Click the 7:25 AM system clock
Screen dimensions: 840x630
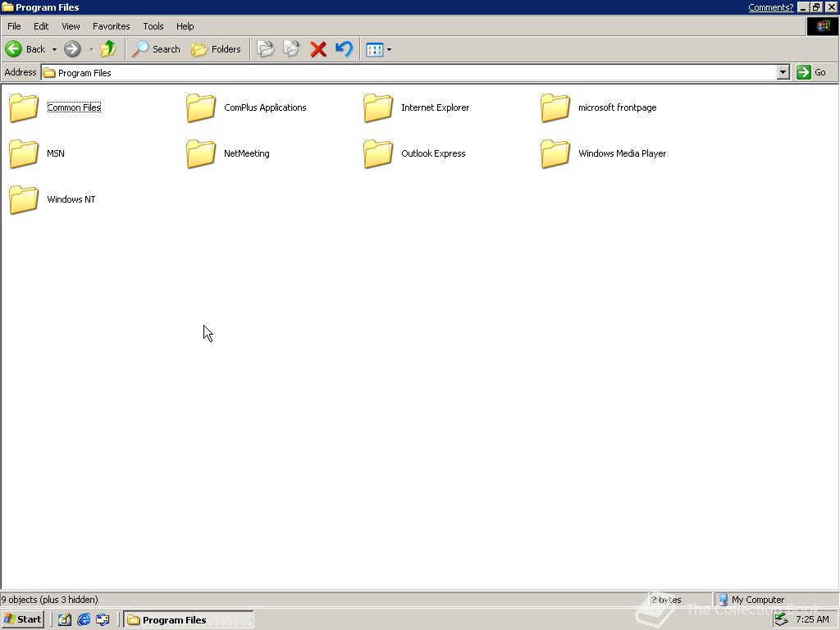tap(812, 620)
